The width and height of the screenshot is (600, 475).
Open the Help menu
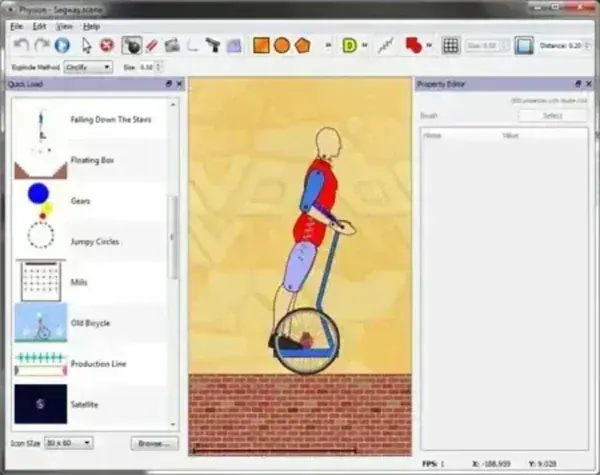[91, 26]
